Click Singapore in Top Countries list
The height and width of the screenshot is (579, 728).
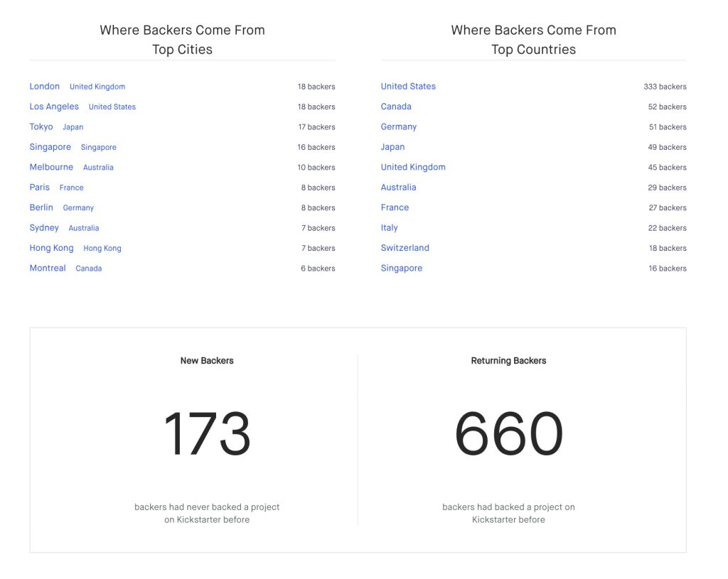[401, 269]
